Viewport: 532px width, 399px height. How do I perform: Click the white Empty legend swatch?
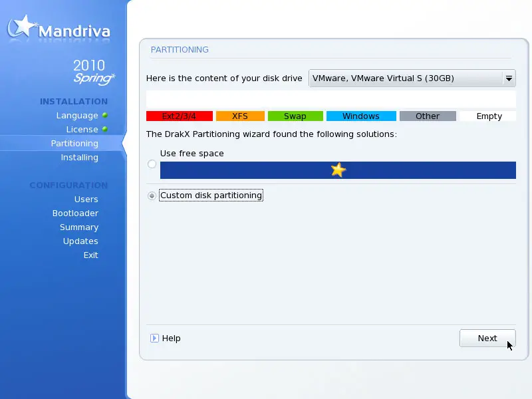488,116
